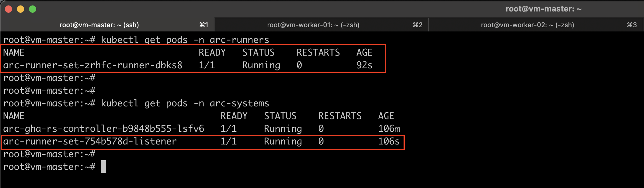Maximize the terminal with the green button
Screen dimensions: 644x188
[33, 9]
